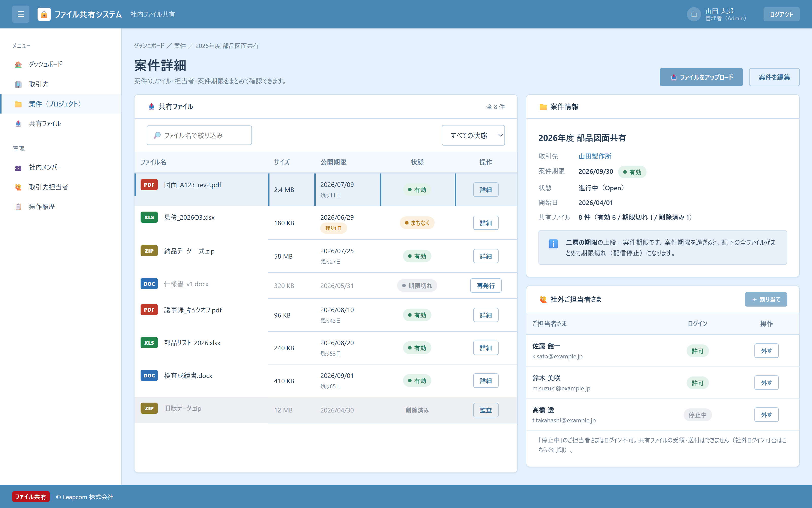Open the hamburger menu in the header
The image size is (812, 508).
(x=21, y=14)
